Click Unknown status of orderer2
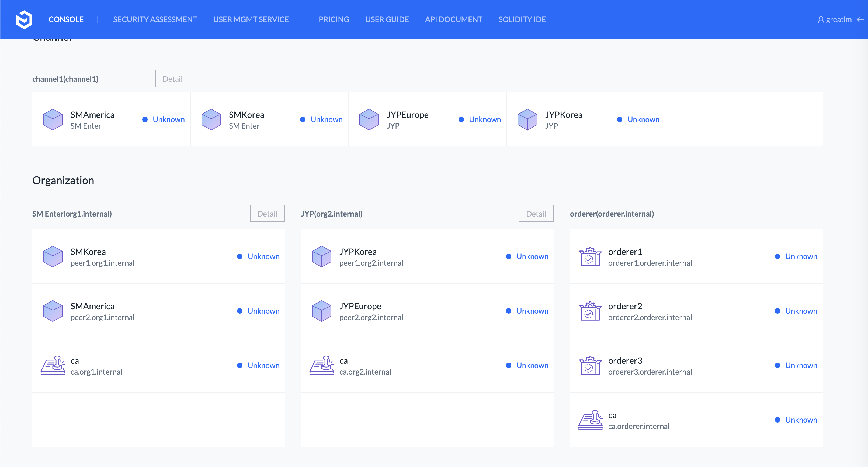Screen dimensions: 868x467 [x=801, y=311]
